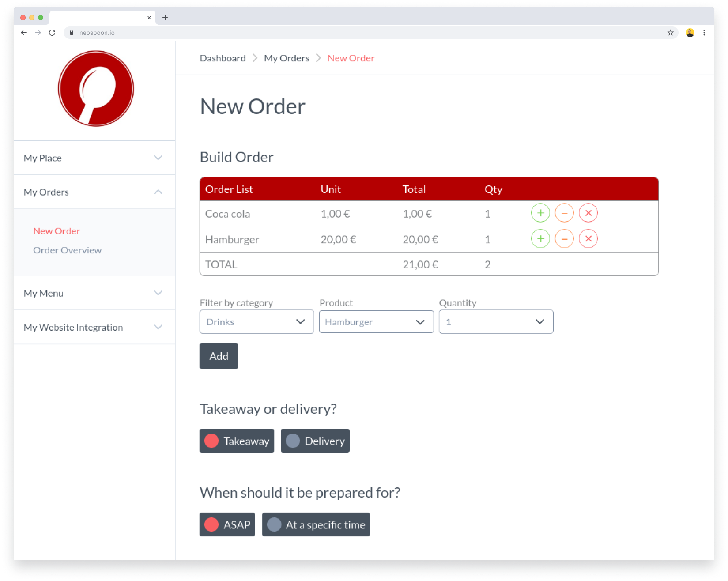Click the Neospoon spoon logo
Viewport: 728px width, 581px height.
96,89
